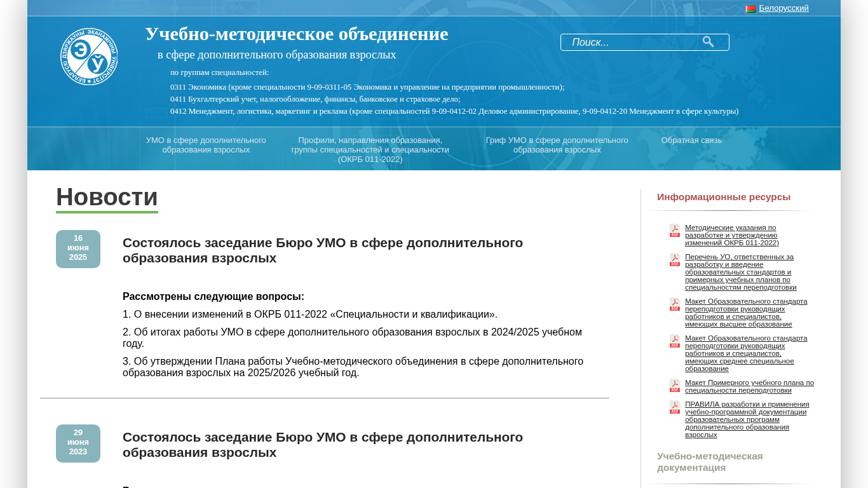The height and width of the screenshot is (488, 868).
Task: Click the line 0412 Менеджмент, логистика
Action: click(x=454, y=111)
